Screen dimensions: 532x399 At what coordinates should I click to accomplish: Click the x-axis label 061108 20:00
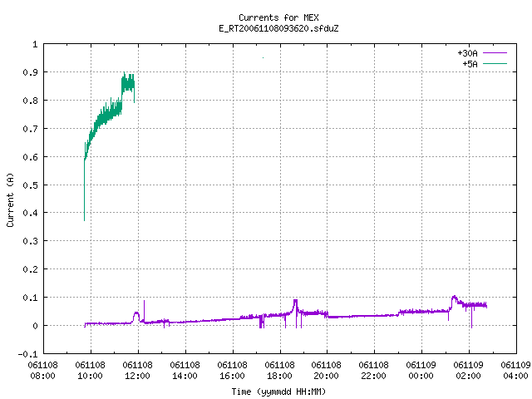(327, 371)
